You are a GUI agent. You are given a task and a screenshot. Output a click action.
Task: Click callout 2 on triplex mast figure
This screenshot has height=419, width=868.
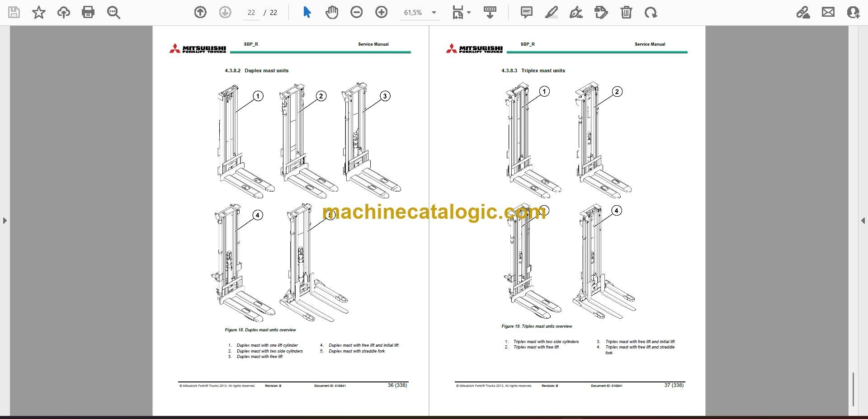[x=617, y=92]
